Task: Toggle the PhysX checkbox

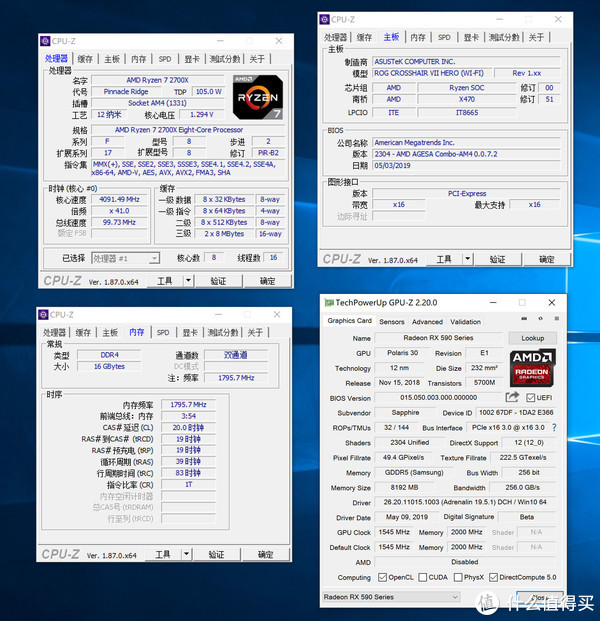Action: click(458, 577)
